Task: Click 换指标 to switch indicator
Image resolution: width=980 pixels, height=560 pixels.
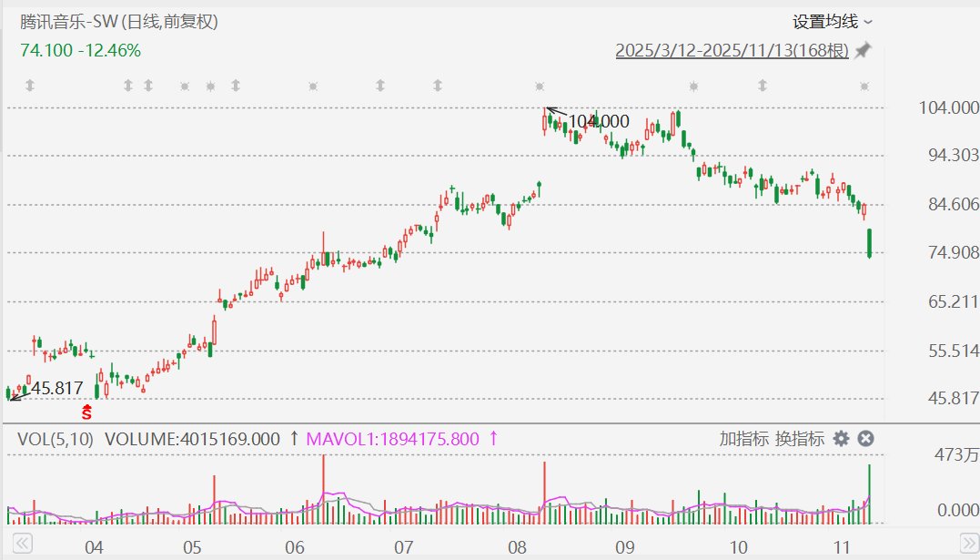Action: coord(800,439)
